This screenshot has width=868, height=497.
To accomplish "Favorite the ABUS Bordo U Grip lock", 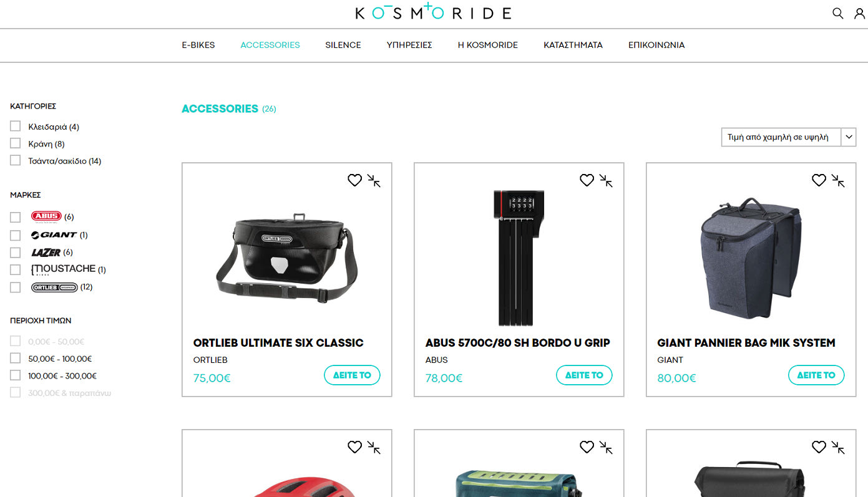I will pyautogui.click(x=587, y=180).
